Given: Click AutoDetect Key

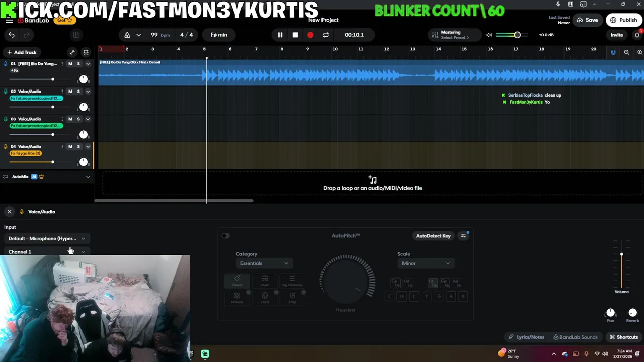Looking at the screenshot, I should click(x=433, y=236).
